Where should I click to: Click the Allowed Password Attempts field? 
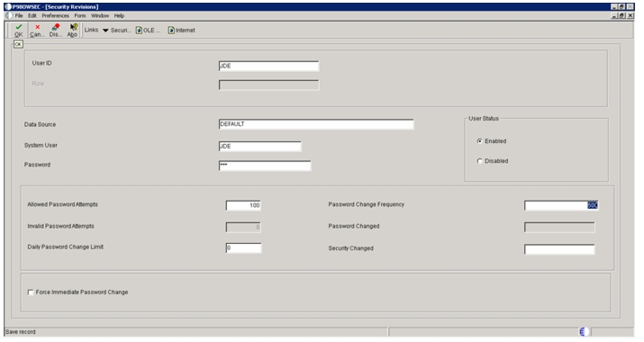click(x=243, y=205)
